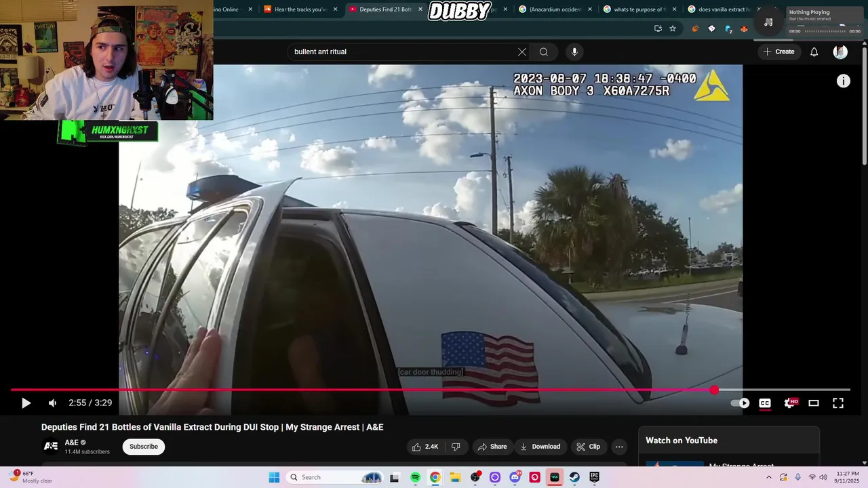Screen dimensions: 868x488
Task: Click the red scrubber handle on the timeline
Action: 714,390
